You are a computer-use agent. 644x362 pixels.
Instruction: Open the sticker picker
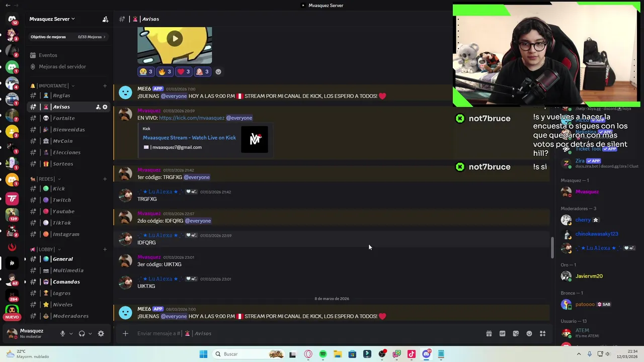coord(516,333)
